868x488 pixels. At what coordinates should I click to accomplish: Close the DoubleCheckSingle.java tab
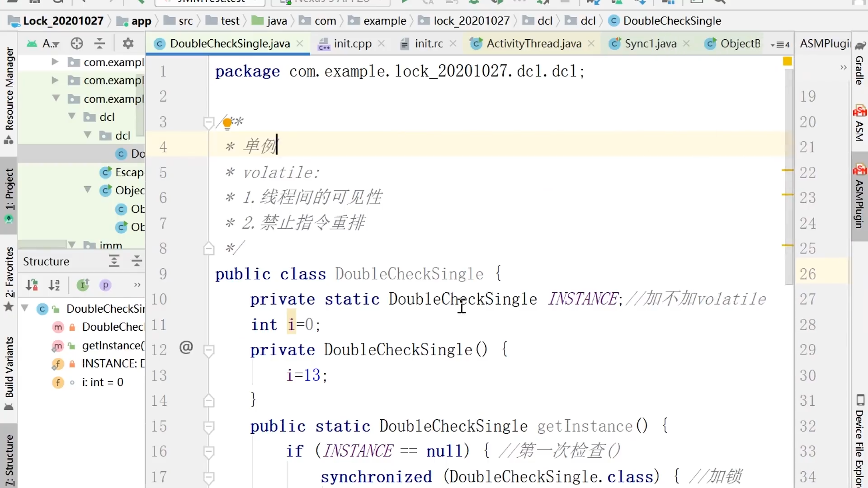[300, 43]
